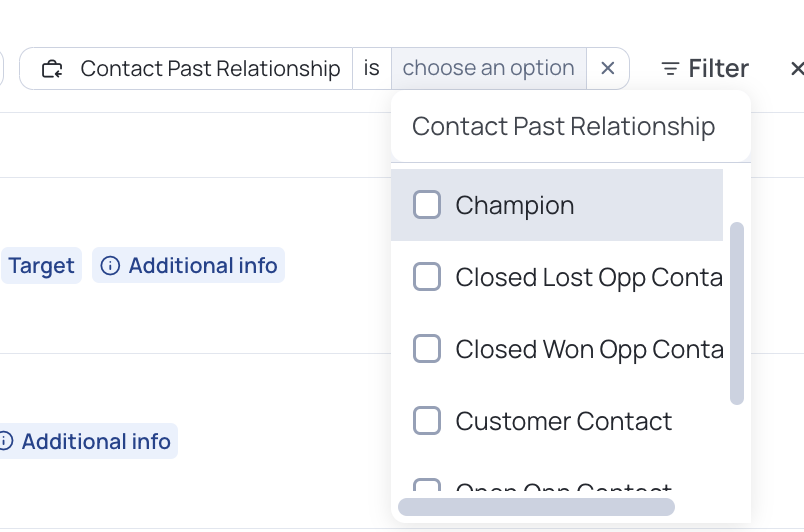
Task: Open the upper Additional info badge
Action: 188,265
